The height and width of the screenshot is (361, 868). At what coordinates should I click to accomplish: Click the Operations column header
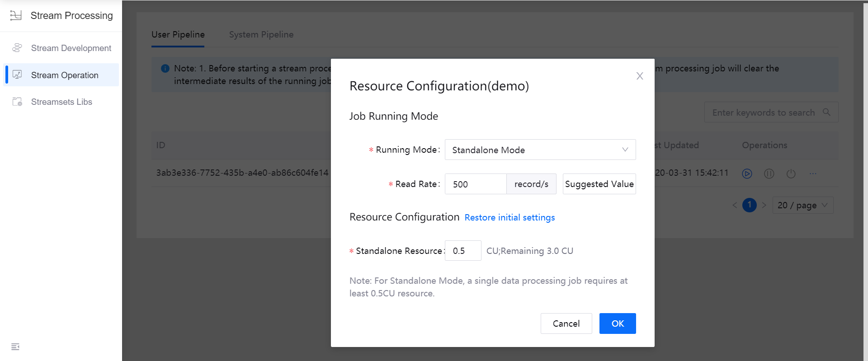pyautogui.click(x=764, y=145)
